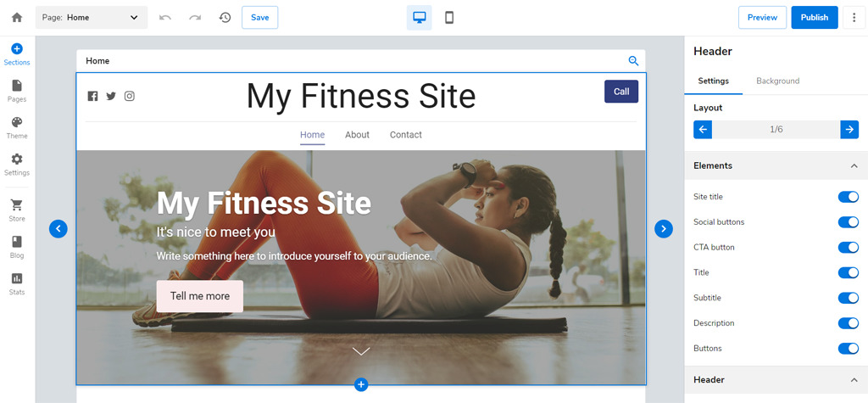Click the search magnifier icon
This screenshot has height=403, width=868.
click(x=633, y=61)
